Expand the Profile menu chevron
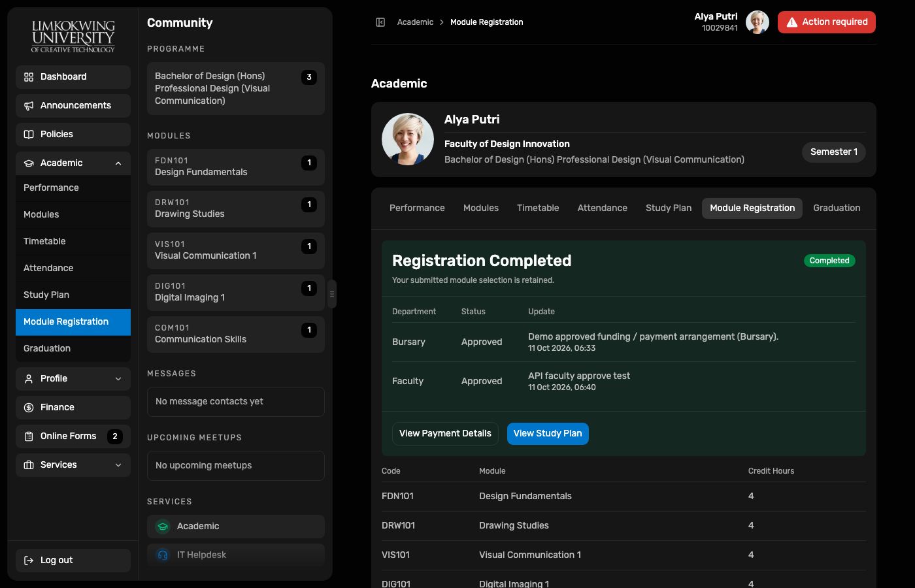 tap(118, 379)
